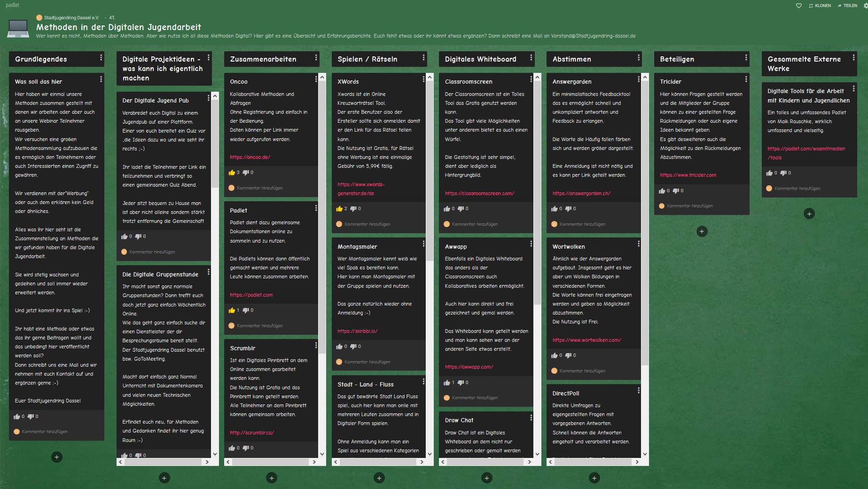Thumbs up Was soll das hier post
Image resolution: width=868 pixels, height=489 pixels.
[x=17, y=417]
